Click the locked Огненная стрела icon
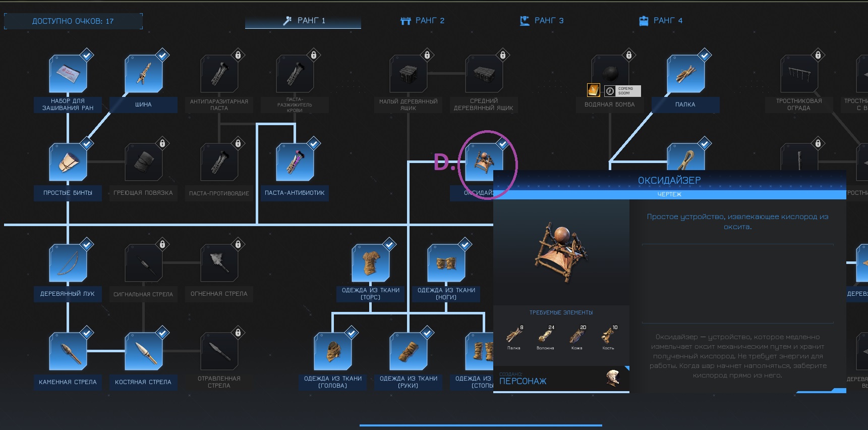Image resolution: width=868 pixels, height=430 pixels. (x=219, y=263)
